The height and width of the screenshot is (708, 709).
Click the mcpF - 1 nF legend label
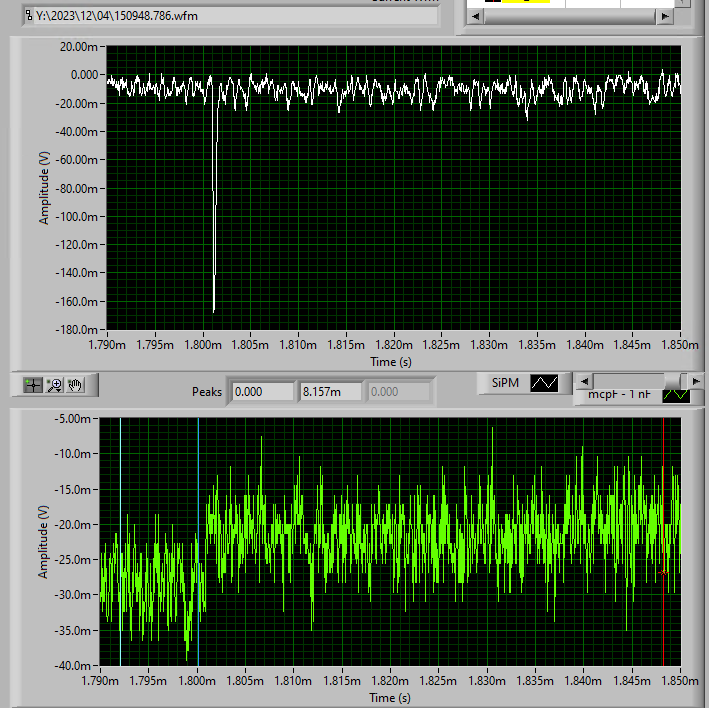[x=618, y=395]
